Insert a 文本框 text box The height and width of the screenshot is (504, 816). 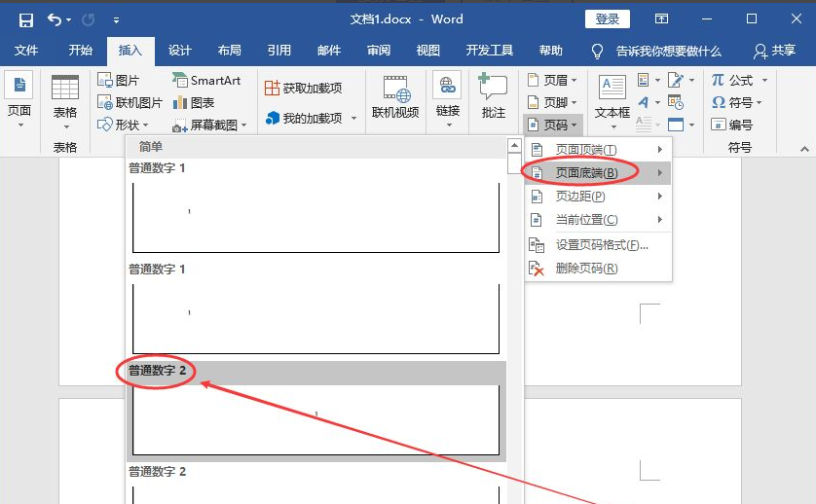point(612,96)
